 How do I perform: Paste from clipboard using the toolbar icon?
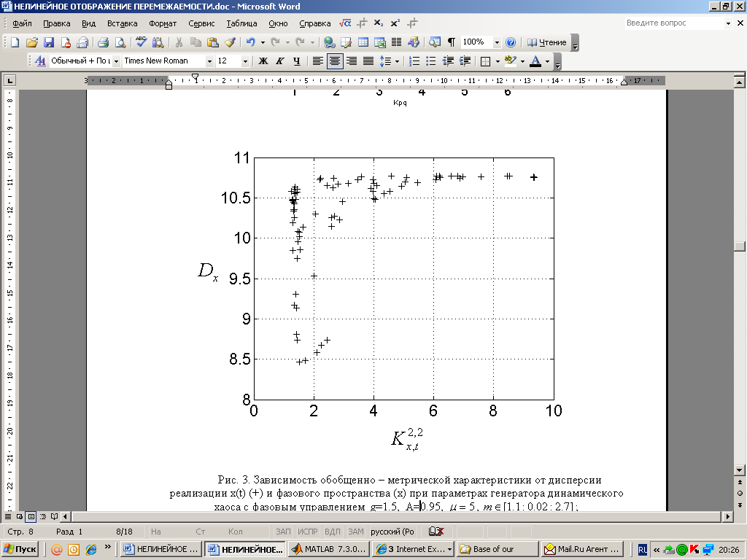click(212, 42)
